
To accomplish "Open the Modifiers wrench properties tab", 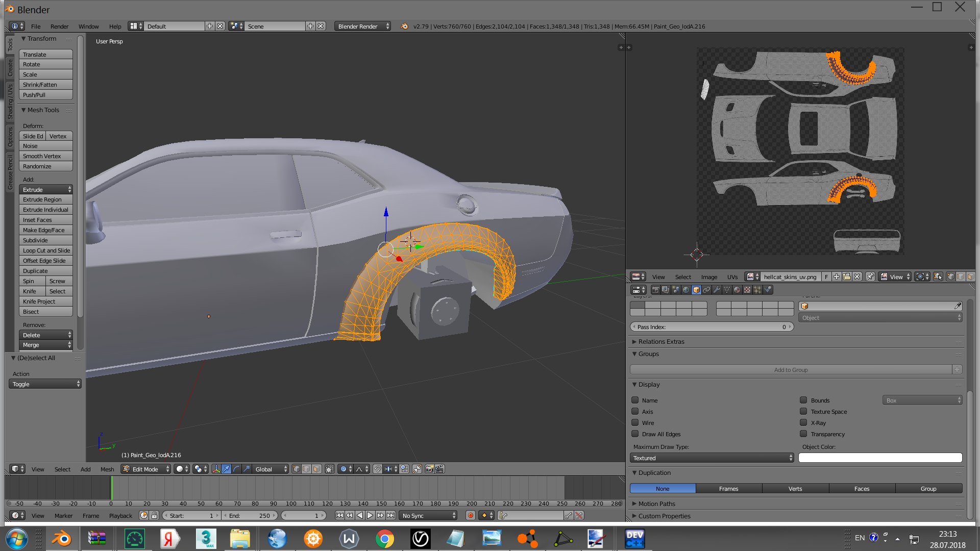I will point(717,290).
